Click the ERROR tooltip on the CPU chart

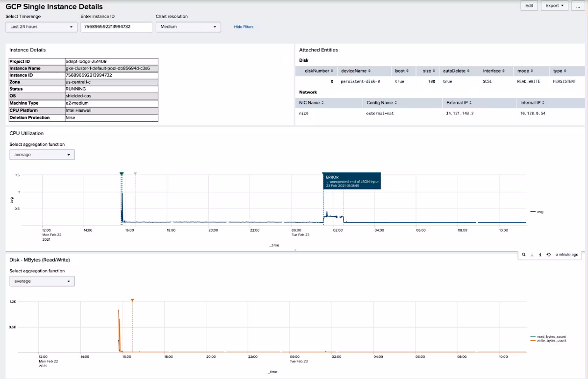tap(351, 181)
